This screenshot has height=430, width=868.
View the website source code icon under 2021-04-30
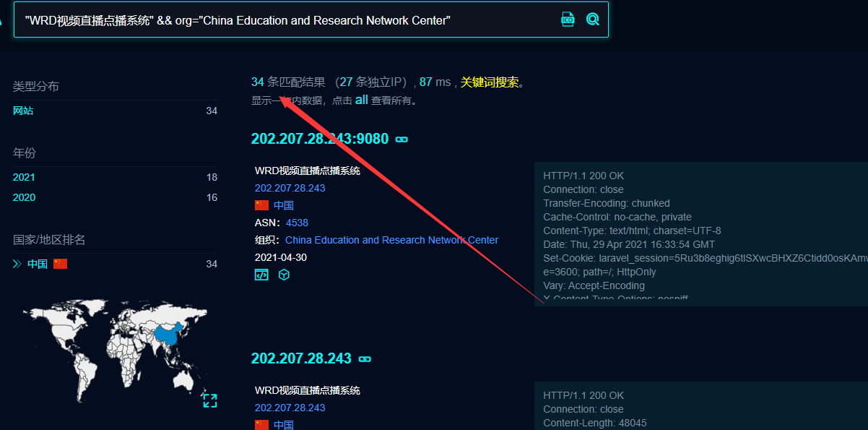click(261, 275)
